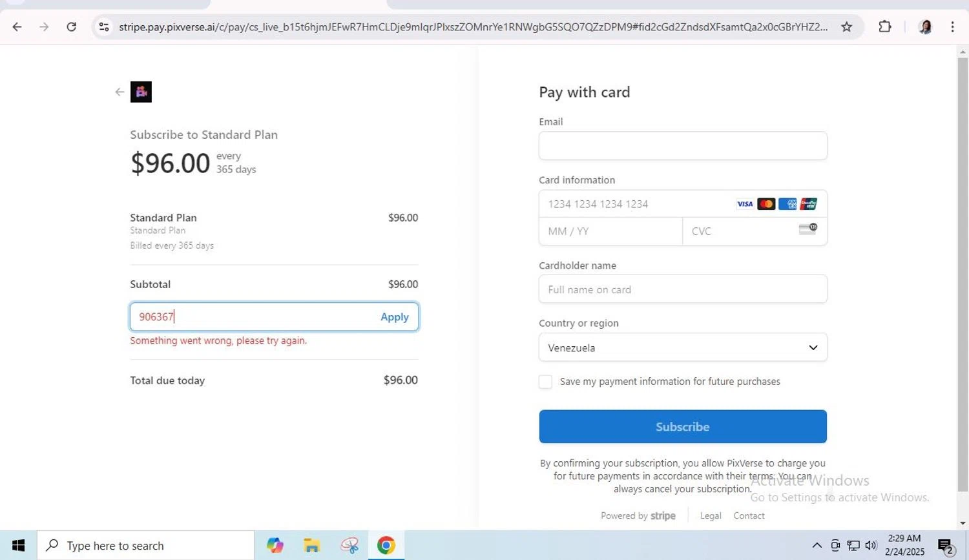
Task: Click the 'Billed every 365 days' text
Action: pos(172,245)
